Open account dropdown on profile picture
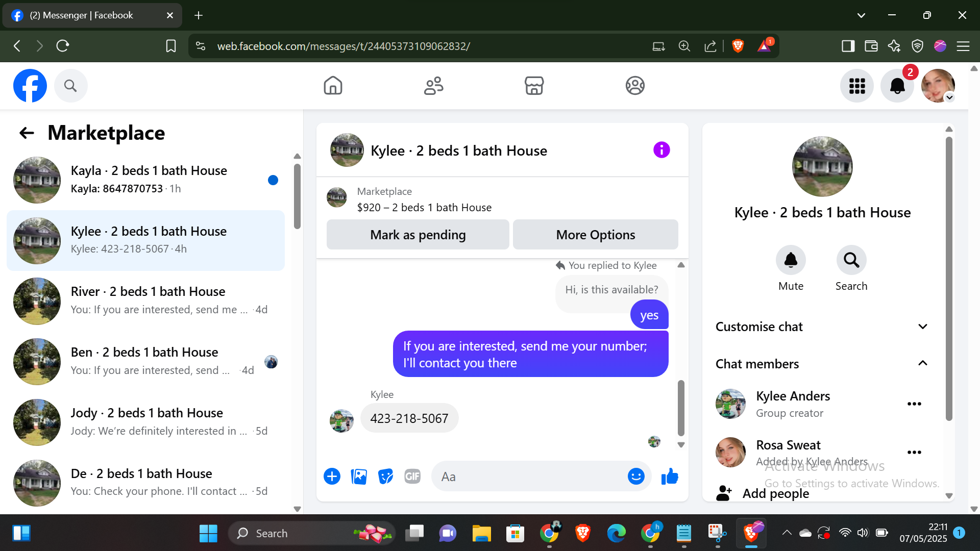980x551 pixels. tap(938, 86)
